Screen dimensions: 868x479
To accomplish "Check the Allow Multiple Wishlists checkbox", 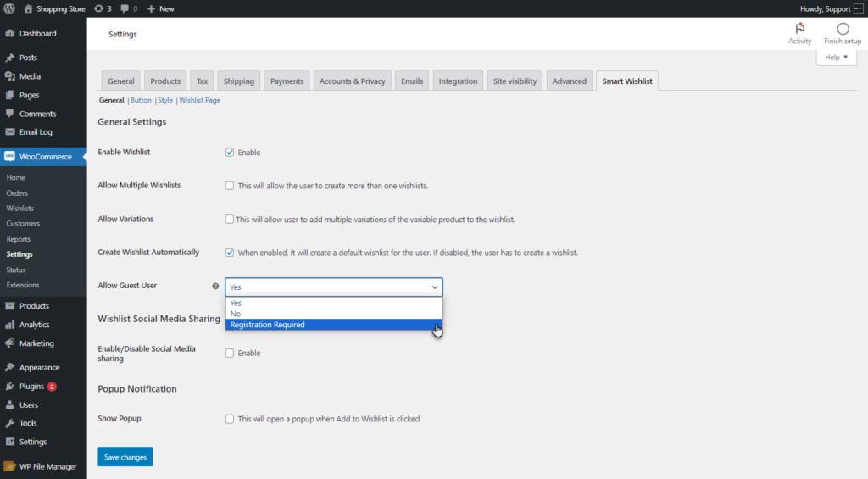I will (x=229, y=186).
